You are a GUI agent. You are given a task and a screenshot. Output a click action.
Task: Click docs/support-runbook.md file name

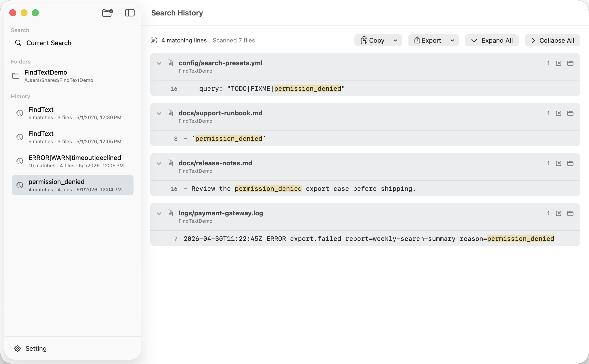click(x=221, y=113)
